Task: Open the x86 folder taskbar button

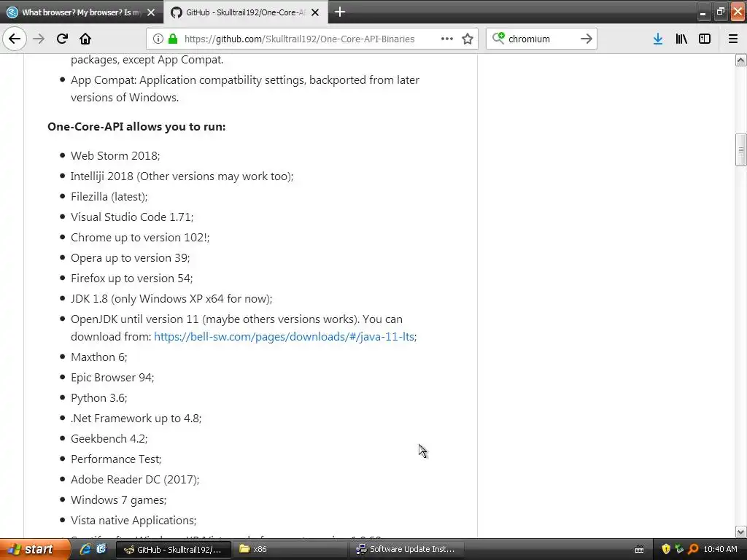Action: click(290, 550)
